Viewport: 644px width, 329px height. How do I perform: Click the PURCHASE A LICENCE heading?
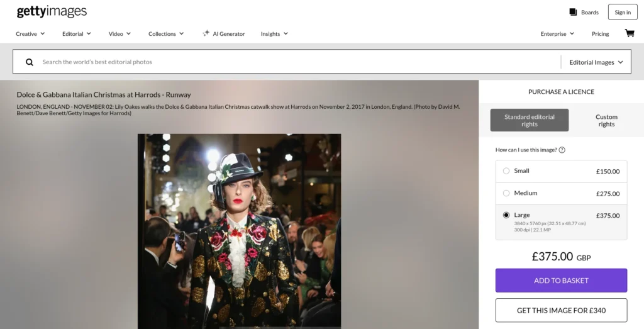(561, 92)
